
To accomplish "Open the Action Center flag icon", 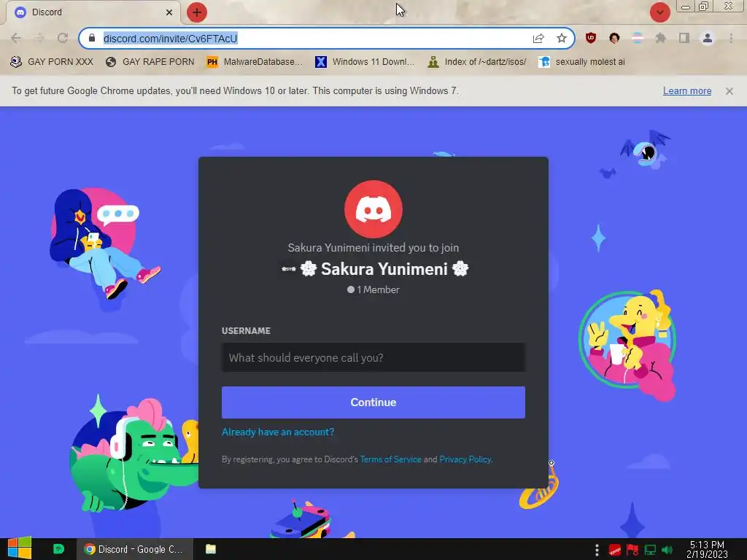I will pyautogui.click(x=632, y=550).
